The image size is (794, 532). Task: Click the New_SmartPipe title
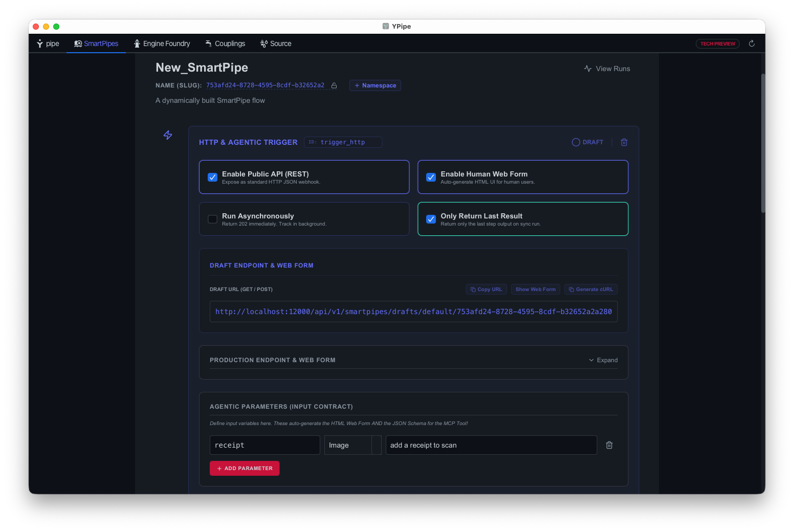pos(202,68)
